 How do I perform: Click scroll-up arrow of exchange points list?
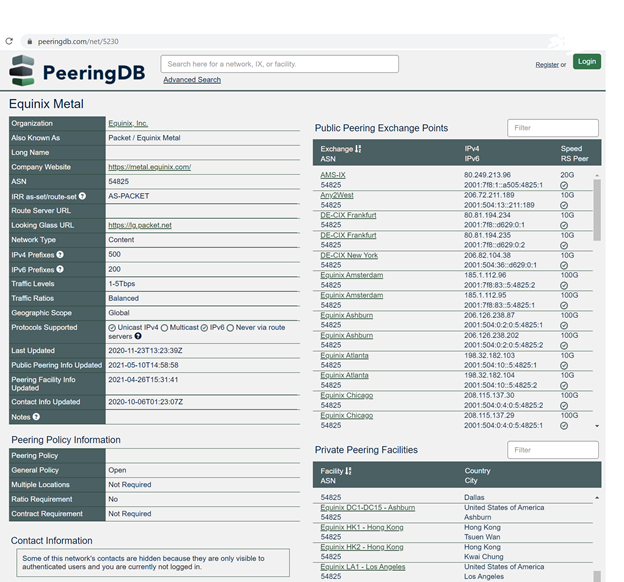click(x=597, y=175)
